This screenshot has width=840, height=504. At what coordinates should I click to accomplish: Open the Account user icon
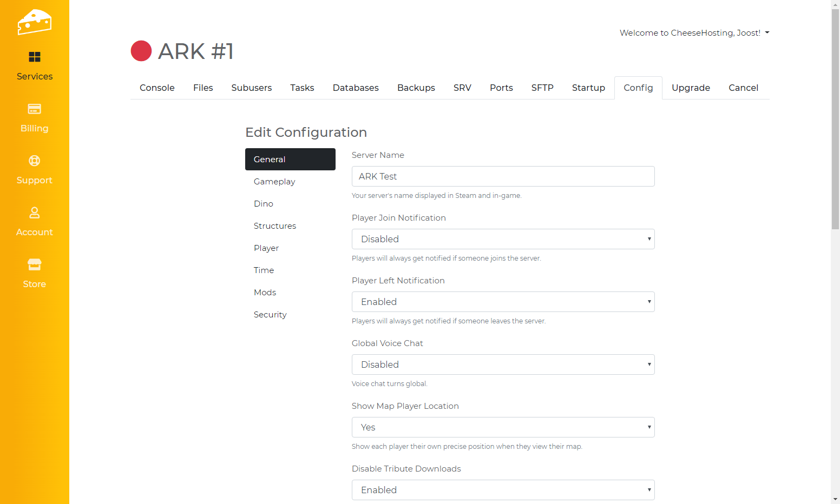[x=35, y=213]
